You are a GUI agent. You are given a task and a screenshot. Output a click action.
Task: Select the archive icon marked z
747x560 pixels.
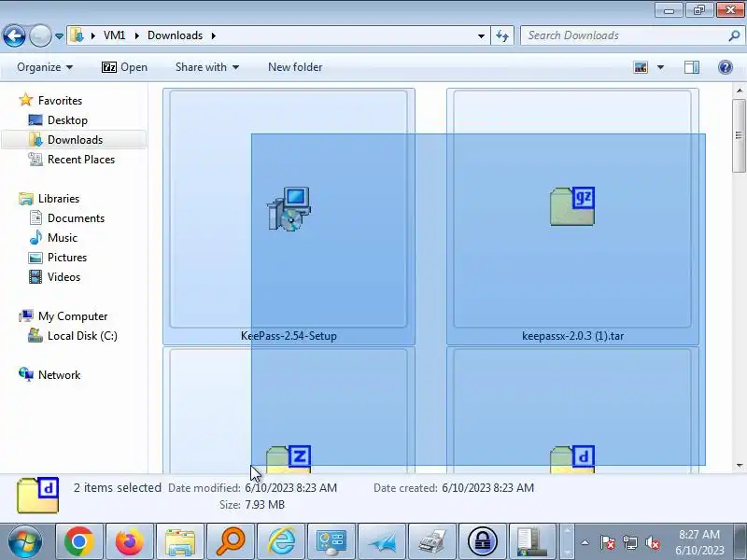[289, 459]
